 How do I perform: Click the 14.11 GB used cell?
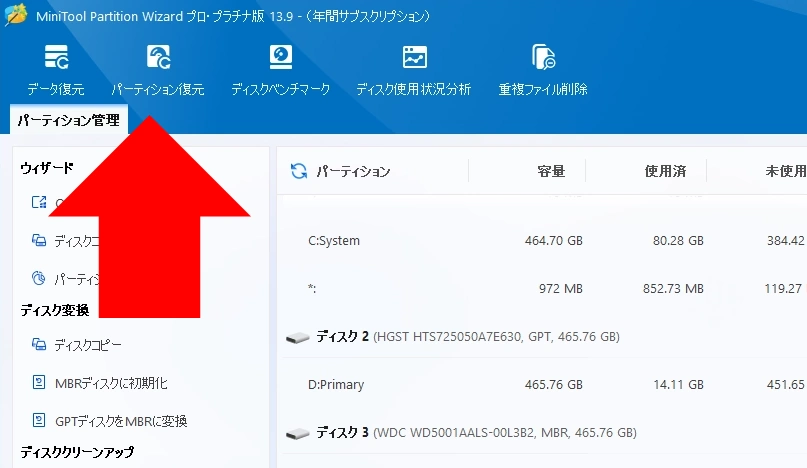point(678,385)
